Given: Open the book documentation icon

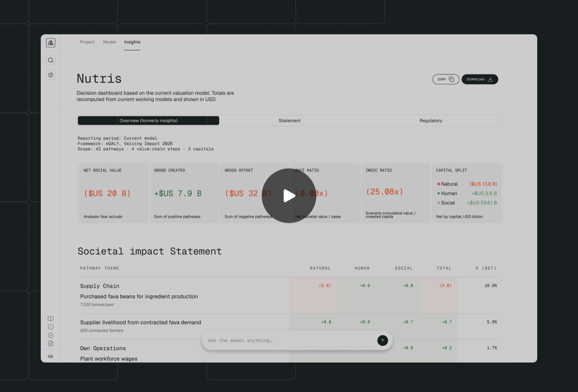Looking at the screenshot, I should pyautogui.click(x=51, y=319).
